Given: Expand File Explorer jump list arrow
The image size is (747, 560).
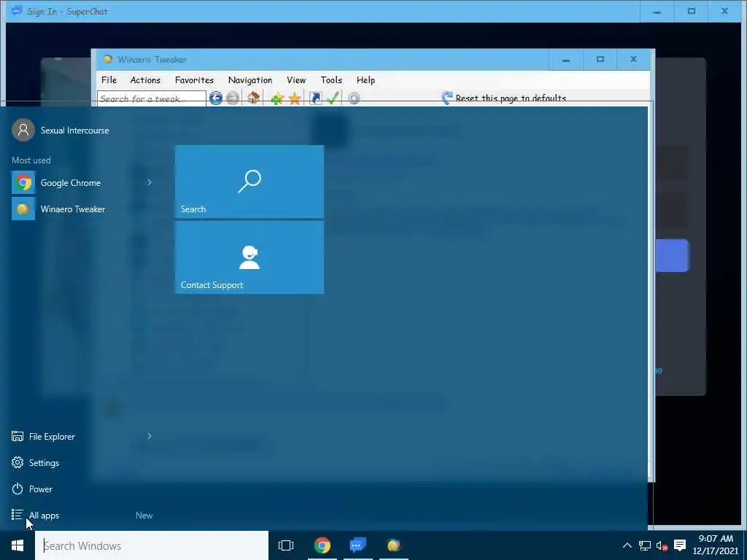Looking at the screenshot, I should point(149,436).
